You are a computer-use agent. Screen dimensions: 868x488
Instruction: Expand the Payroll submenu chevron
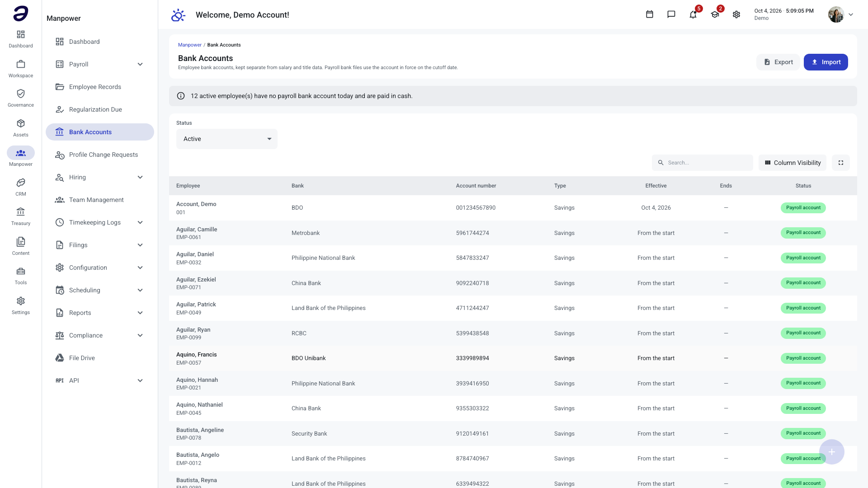click(x=140, y=64)
